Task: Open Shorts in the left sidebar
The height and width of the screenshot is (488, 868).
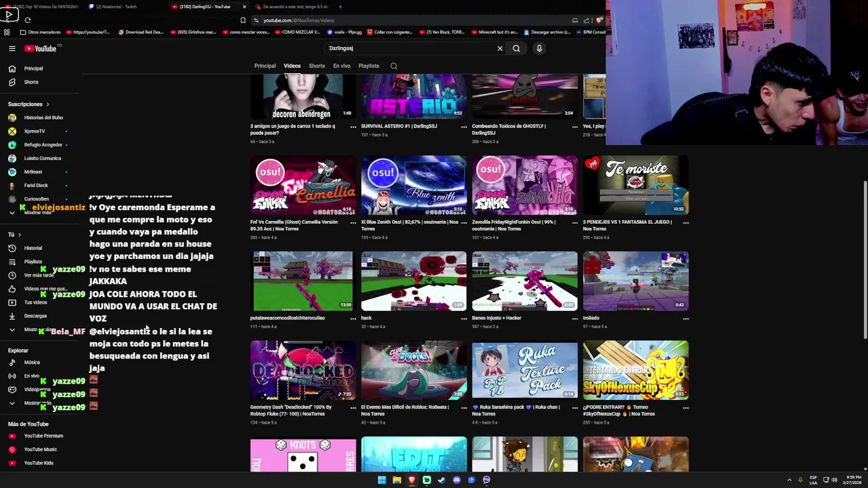Action: 31,82
